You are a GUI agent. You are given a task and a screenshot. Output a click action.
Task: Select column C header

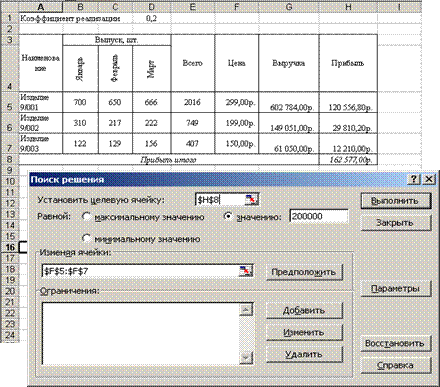[115, 7]
